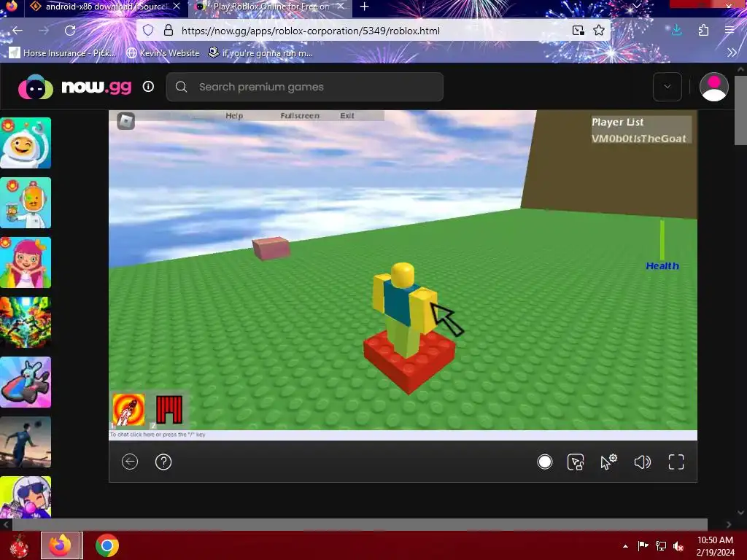This screenshot has height=560, width=747.
Task: Click the back arrow in the player bar
Action: (x=130, y=462)
